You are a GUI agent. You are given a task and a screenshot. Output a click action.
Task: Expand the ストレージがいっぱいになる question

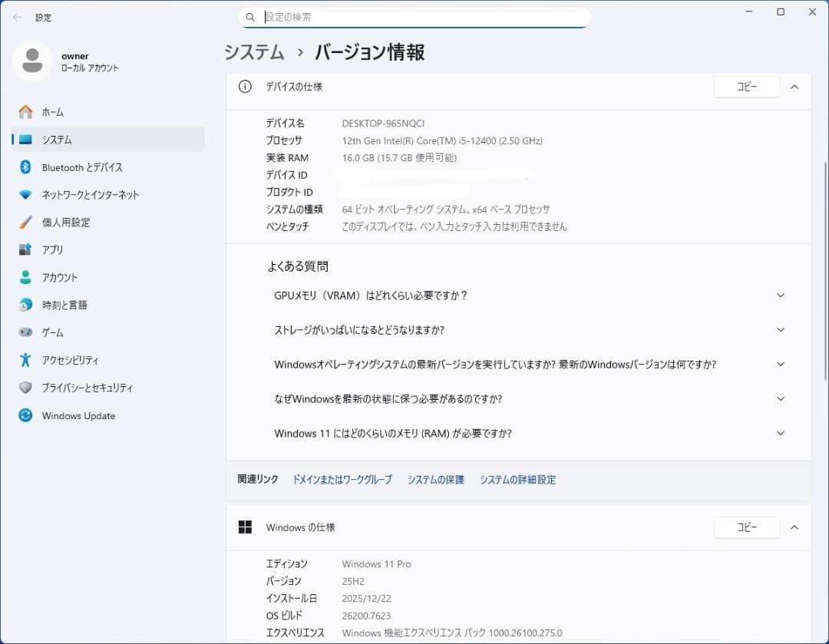[781, 329]
